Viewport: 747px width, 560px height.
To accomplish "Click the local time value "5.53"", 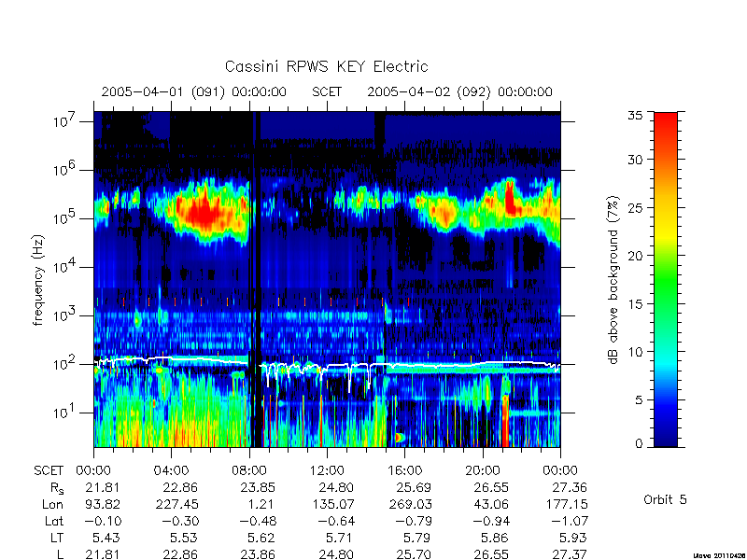I will (x=184, y=538).
